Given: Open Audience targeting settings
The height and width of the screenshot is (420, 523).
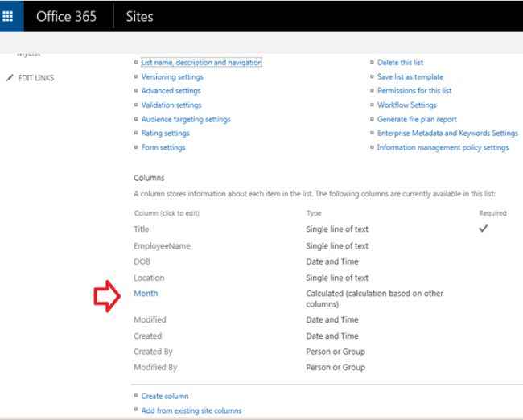Looking at the screenshot, I should (186, 119).
